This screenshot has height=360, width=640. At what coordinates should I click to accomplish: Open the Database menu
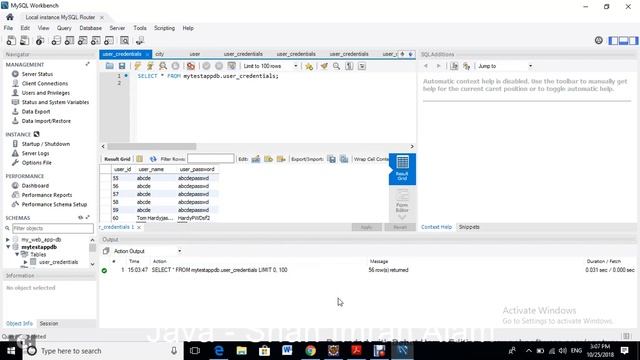pos(91,28)
